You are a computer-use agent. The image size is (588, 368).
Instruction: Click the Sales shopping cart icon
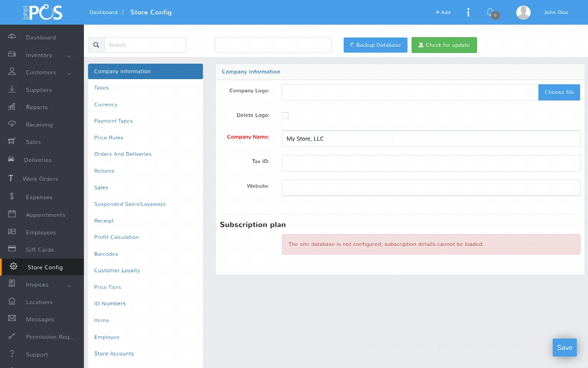[12, 141]
